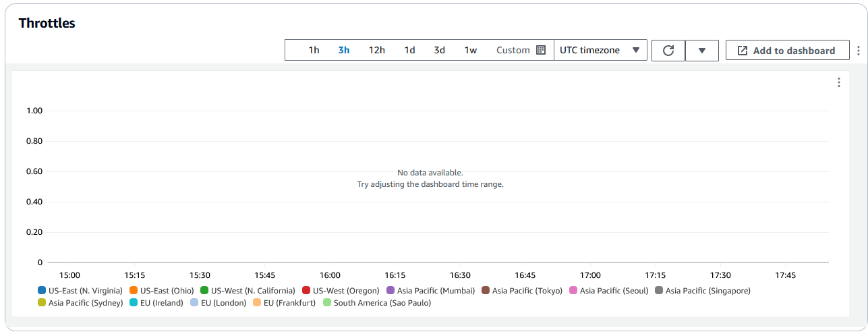Open the panel options menu beside Add to dashboard
Image resolution: width=868 pixels, height=336 pixels.
pos(858,51)
